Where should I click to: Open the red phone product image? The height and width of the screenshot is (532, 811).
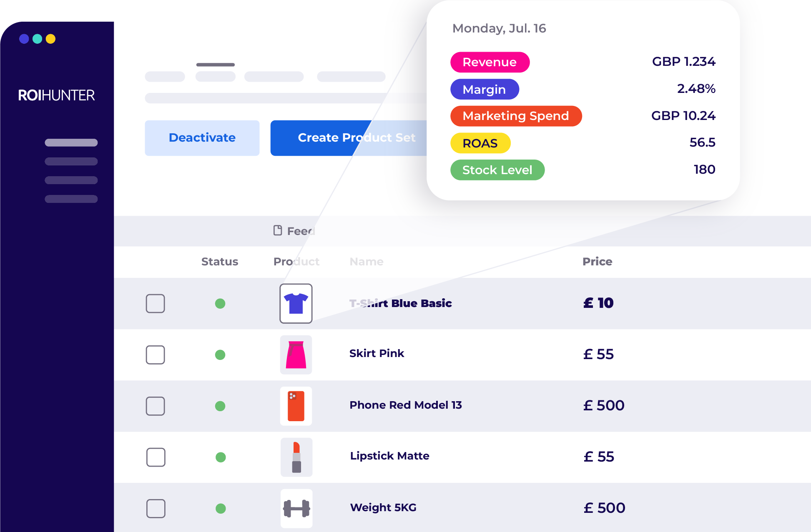pos(296,406)
